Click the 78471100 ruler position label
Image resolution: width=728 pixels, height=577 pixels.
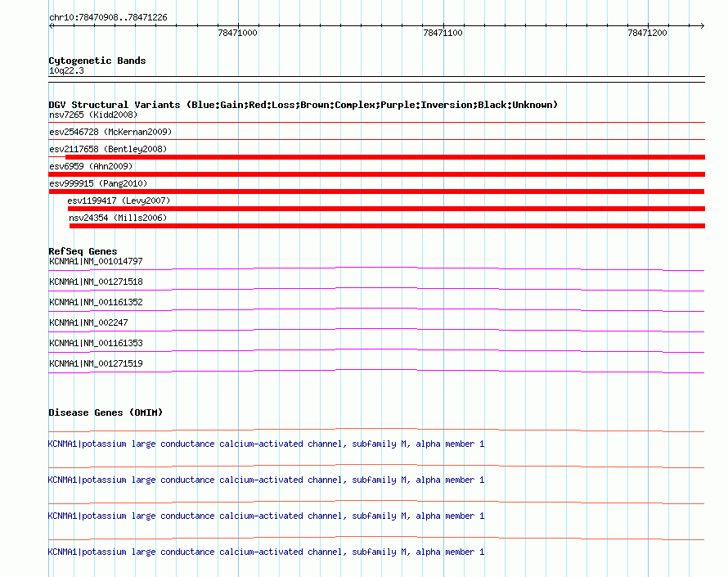click(x=443, y=33)
